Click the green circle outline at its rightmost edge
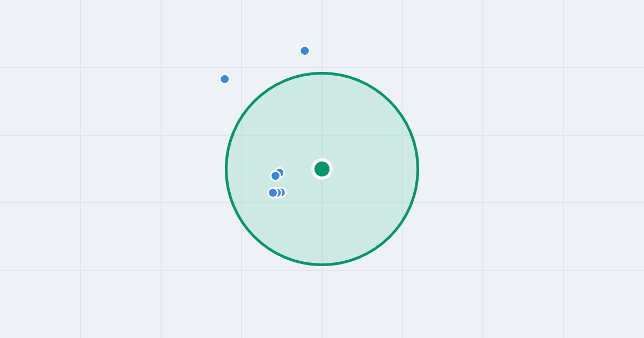This screenshot has height=338, width=644. click(x=418, y=169)
